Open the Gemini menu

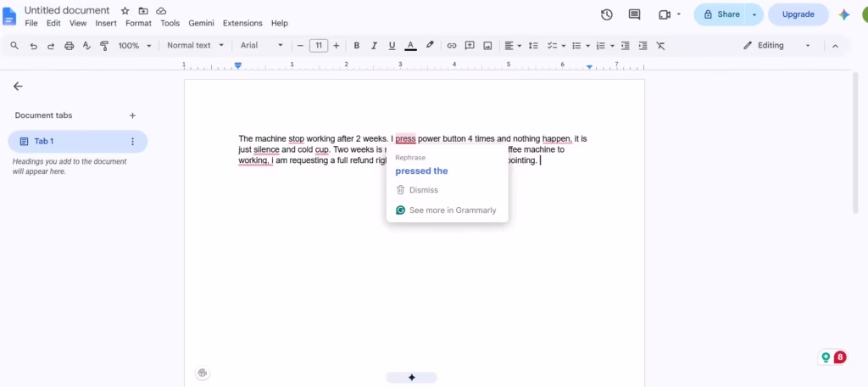(x=201, y=23)
